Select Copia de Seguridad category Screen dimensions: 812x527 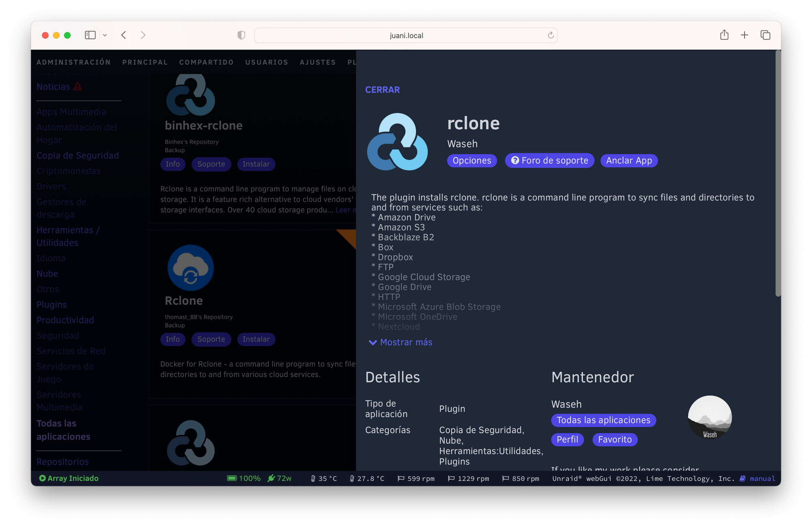click(x=78, y=155)
